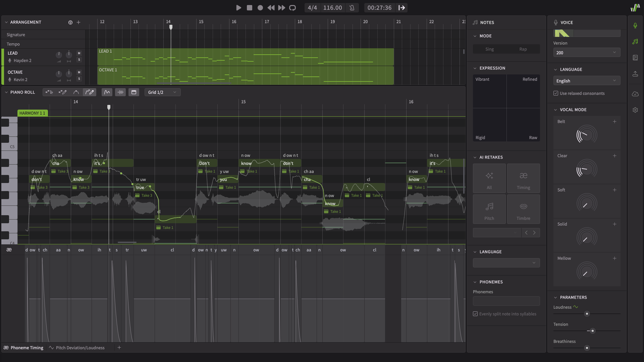This screenshot has height=362, width=644.
Task: Toggle the waveform loudness display button
Action: pos(120,92)
